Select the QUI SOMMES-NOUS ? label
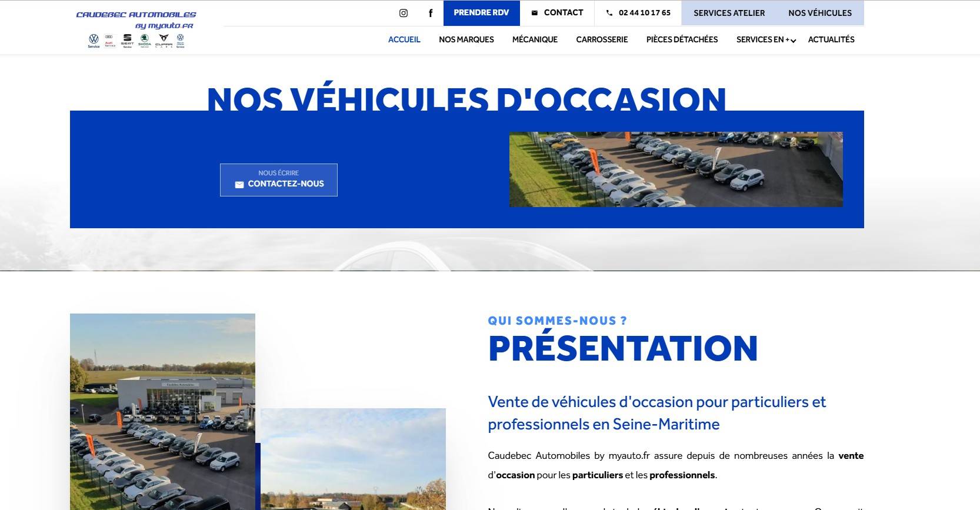980x510 pixels. coord(558,321)
